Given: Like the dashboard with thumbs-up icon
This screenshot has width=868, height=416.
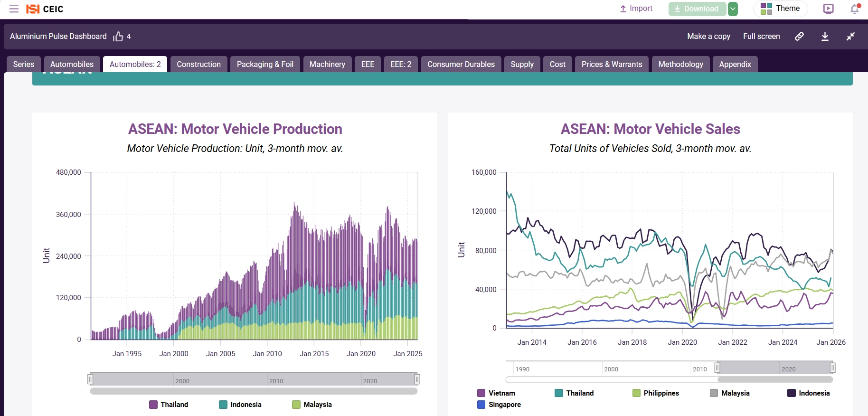Looking at the screenshot, I should pos(118,37).
